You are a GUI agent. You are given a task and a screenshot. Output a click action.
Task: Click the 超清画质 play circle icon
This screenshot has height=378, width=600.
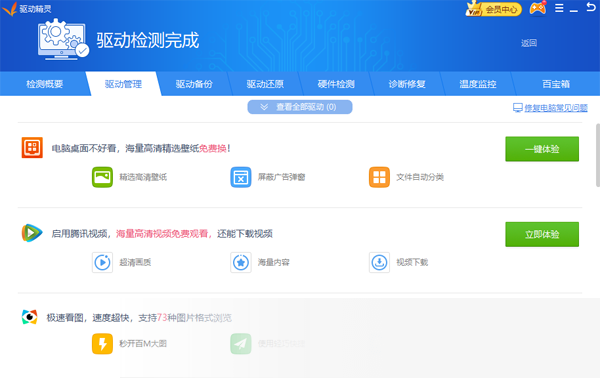coord(102,262)
